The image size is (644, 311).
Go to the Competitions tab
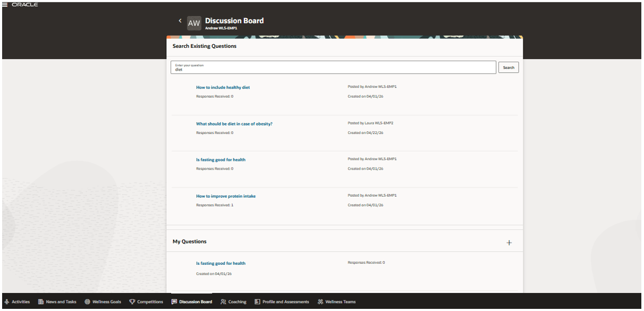point(147,301)
